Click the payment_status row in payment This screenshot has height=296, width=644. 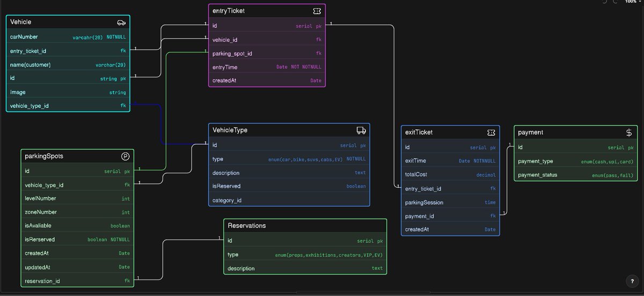point(576,175)
